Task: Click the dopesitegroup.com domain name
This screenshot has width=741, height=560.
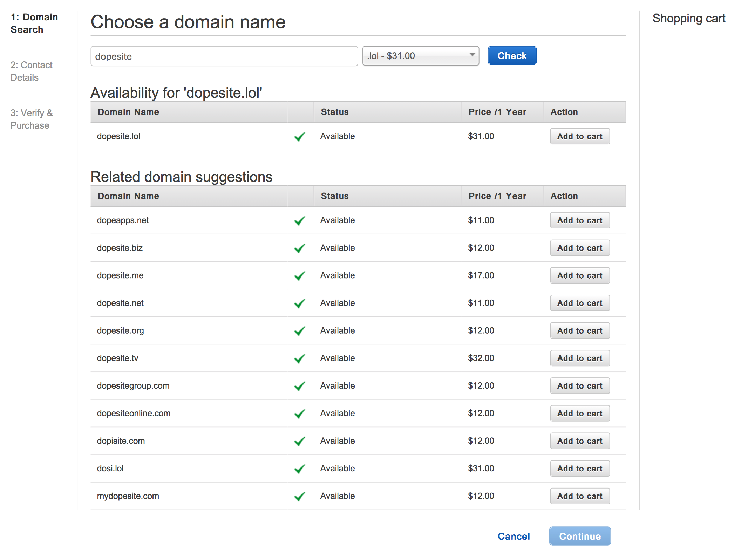Action: click(x=133, y=386)
